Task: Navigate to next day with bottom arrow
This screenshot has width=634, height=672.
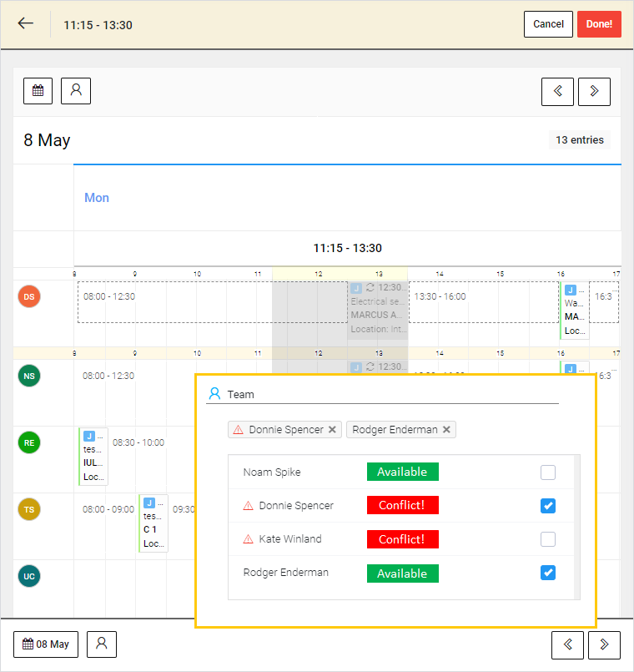Action: coord(604,644)
